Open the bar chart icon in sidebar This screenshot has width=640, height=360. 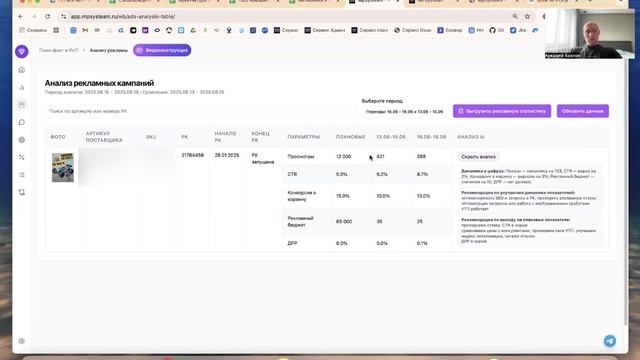22,87
